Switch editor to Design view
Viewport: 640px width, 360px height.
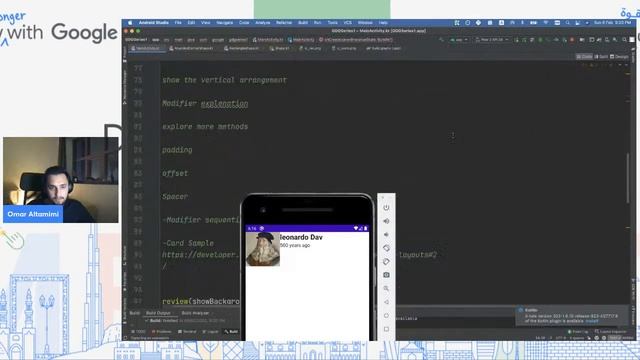[x=619, y=56]
